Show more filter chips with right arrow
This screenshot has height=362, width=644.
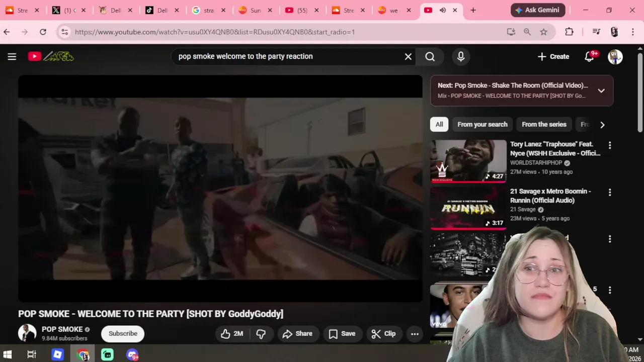602,125
